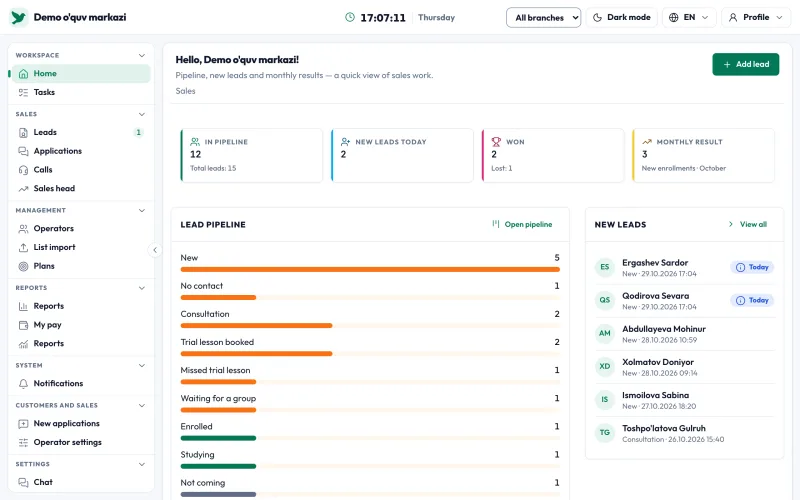
Task: Click the kanban icon beside Open pipeline
Action: [x=495, y=224]
